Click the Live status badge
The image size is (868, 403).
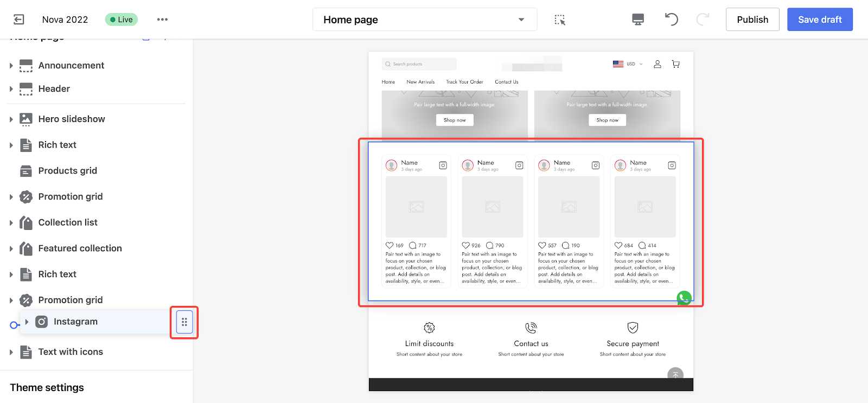point(121,20)
